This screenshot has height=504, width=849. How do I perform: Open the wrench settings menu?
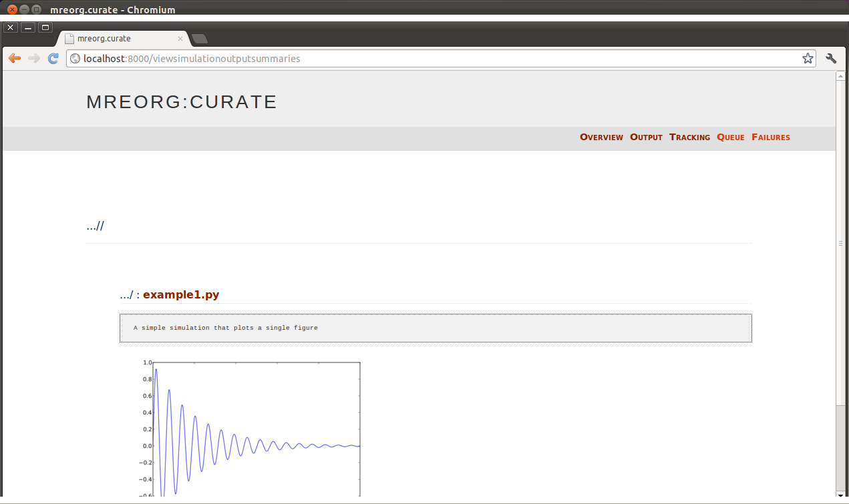tap(832, 59)
